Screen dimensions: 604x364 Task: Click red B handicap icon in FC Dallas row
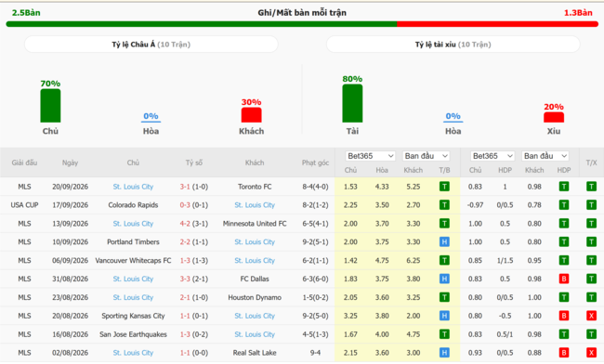coord(564,279)
